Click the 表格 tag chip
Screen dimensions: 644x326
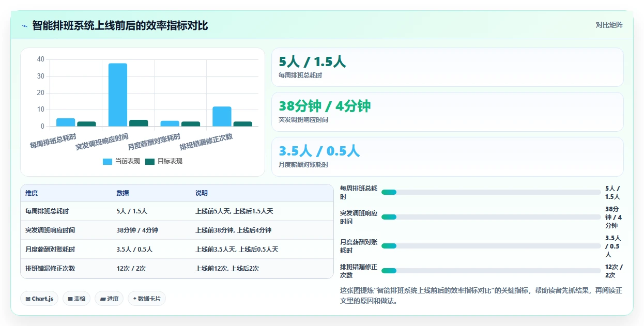76,299
